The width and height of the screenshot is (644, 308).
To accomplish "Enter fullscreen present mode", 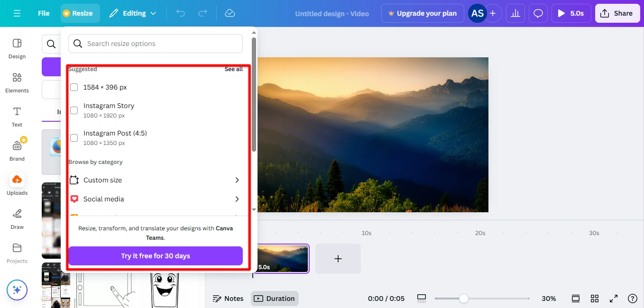I will coord(614,299).
